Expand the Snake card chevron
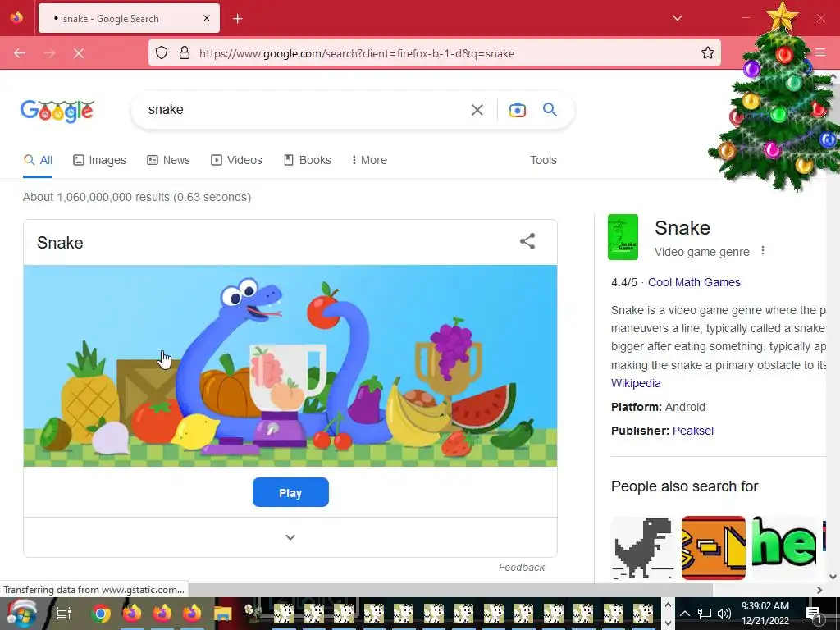 tap(290, 537)
